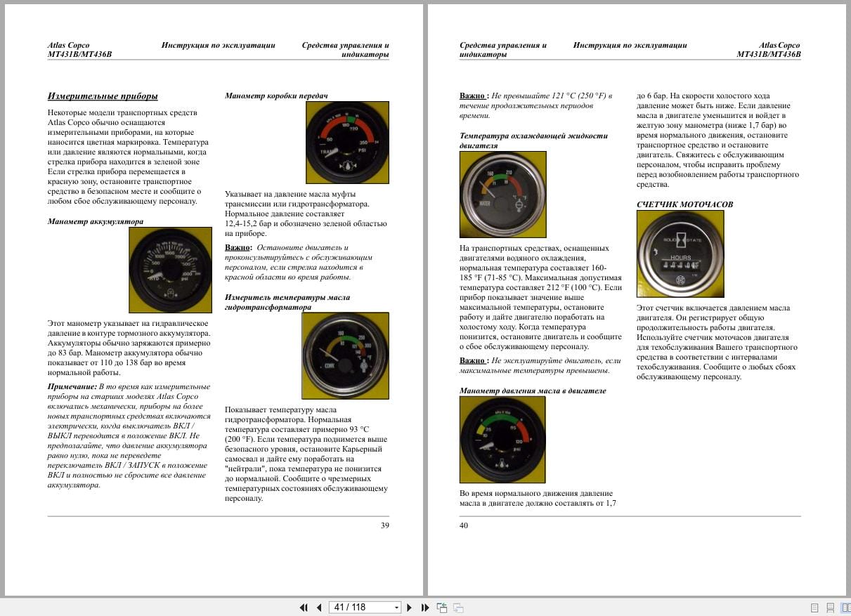This screenshot has width=851, height=616.
Task: Click the engine oil pressure gauge image
Action: click(x=502, y=440)
